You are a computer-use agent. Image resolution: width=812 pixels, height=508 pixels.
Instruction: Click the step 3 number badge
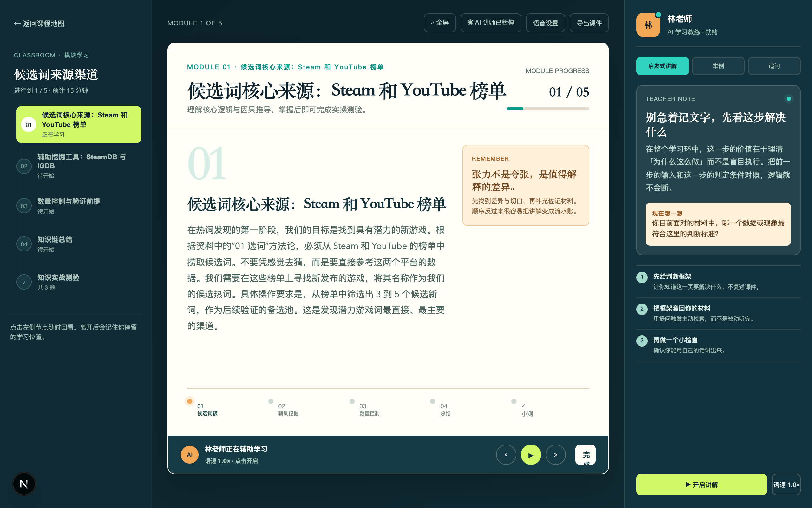(x=642, y=341)
